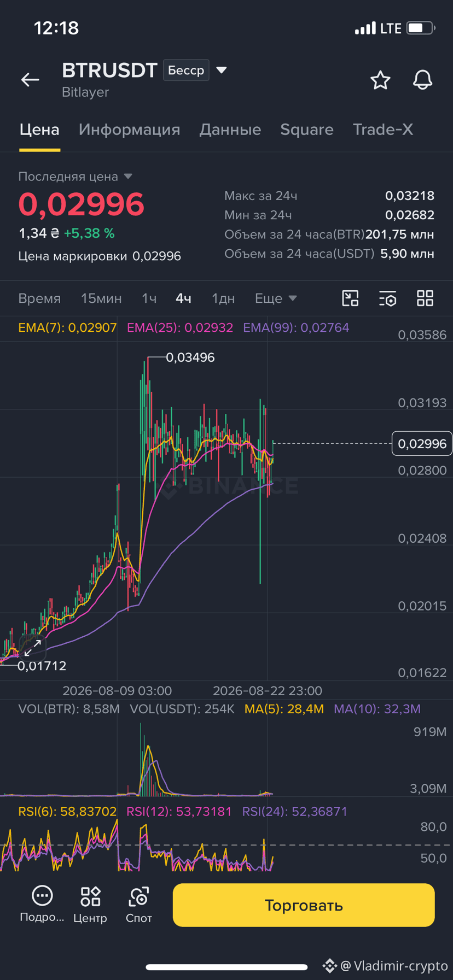The height and width of the screenshot is (980, 453).
Task: Tap the 2026-08-09 03:00 date label
Action: coord(117,691)
